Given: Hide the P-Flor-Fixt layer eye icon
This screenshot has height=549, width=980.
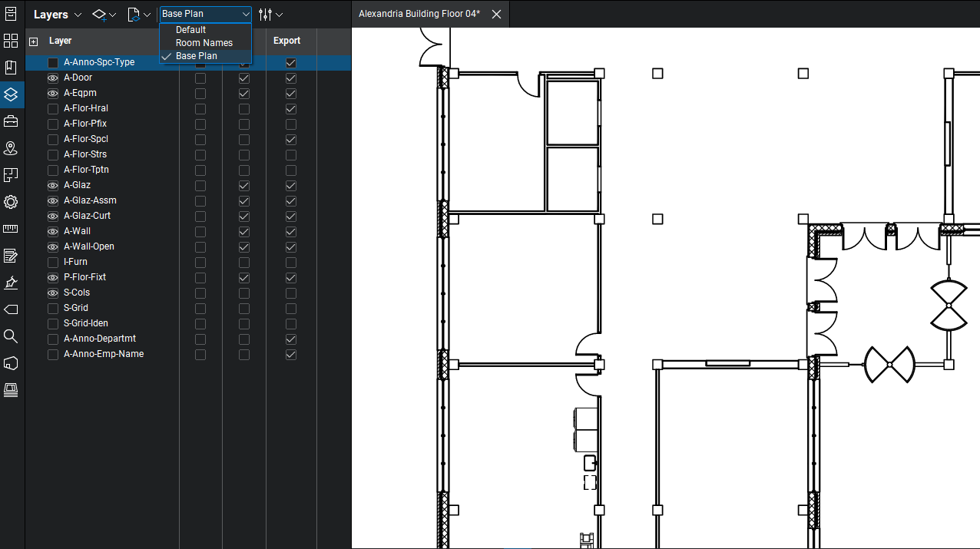Looking at the screenshot, I should (53, 277).
